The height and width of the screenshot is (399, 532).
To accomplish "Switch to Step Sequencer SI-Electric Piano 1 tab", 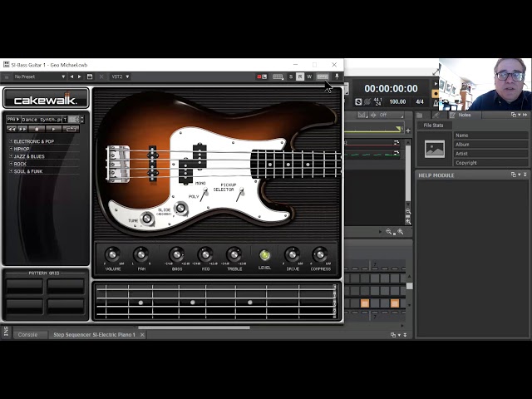I will [x=94, y=334].
